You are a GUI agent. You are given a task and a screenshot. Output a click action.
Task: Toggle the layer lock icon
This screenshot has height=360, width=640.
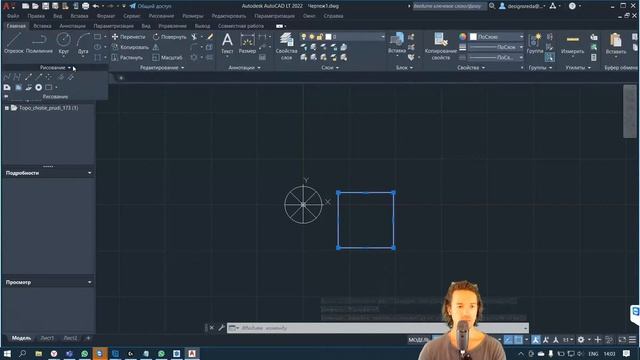click(x=320, y=37)
